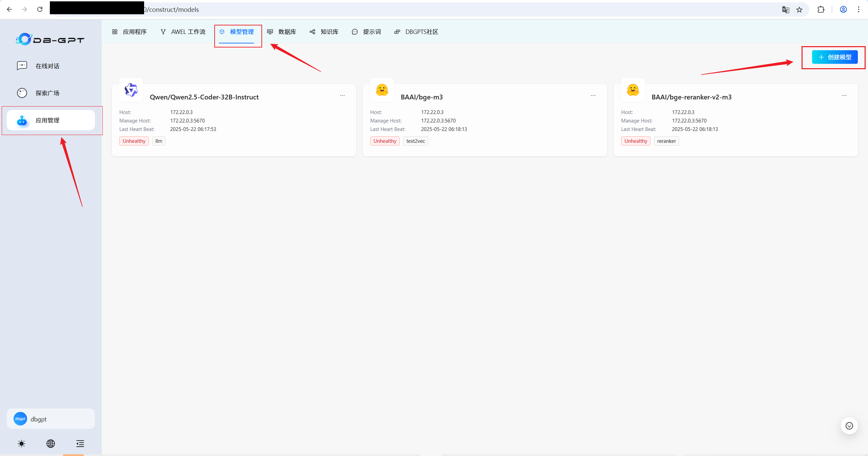Bookmark this page with the star icon
868x456 pixels.
800,9
